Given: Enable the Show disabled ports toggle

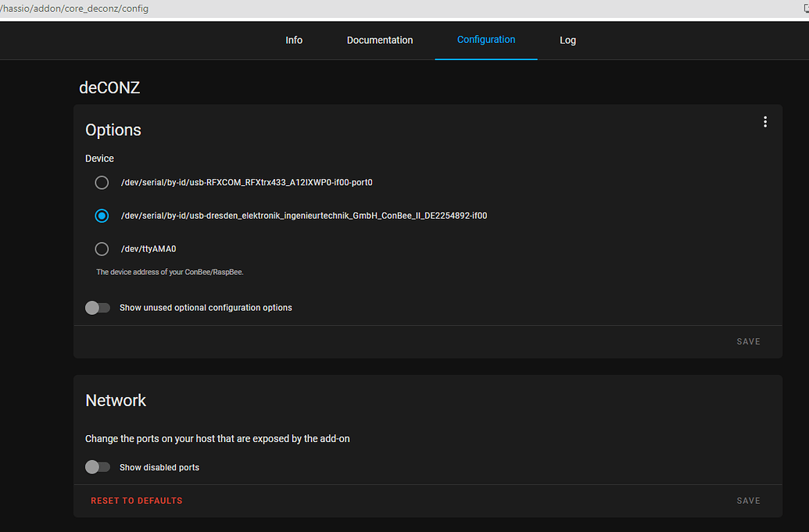Looking at the screenshot, I should pos(98,466).
